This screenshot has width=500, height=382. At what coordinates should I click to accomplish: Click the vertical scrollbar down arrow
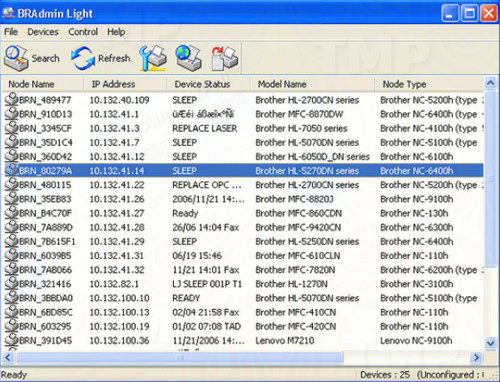tap(490, 343)
